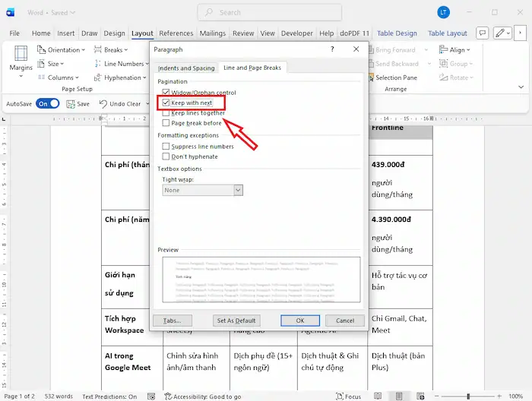The width and height of the screenshot is (532, 401).
Task: Click the LT account avatar
Action: (x=444, y=12)
